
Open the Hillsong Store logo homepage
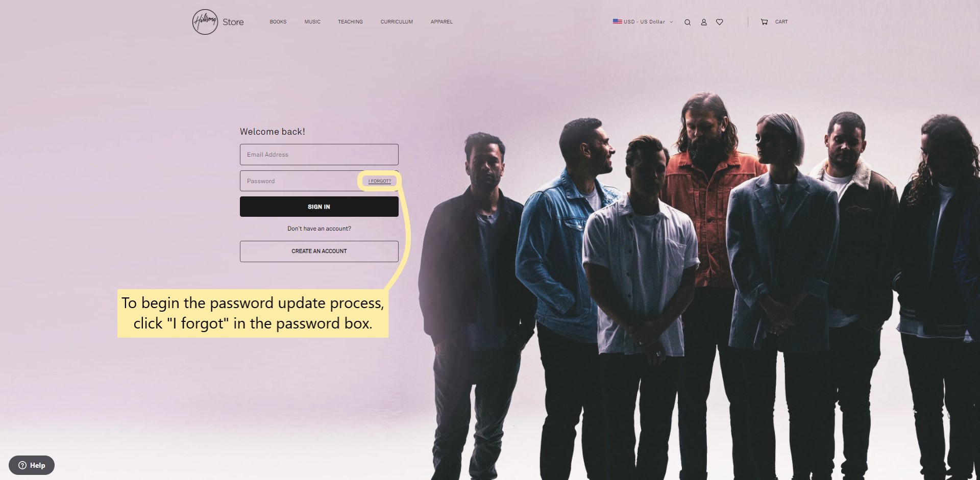tap(218, 22)
